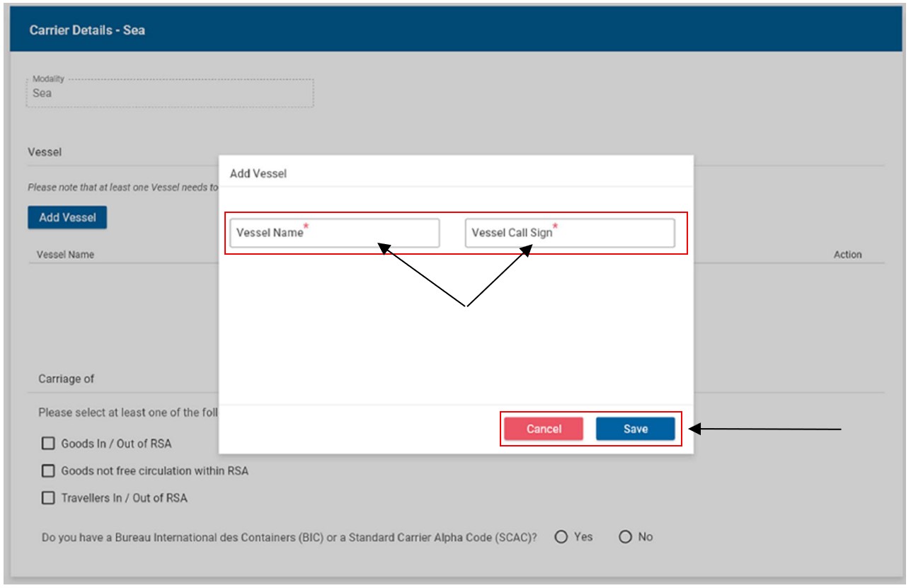This screenshot has height=588, width=911.
Task: Select No for BIC or SCAC
Action: click(625, 537)
